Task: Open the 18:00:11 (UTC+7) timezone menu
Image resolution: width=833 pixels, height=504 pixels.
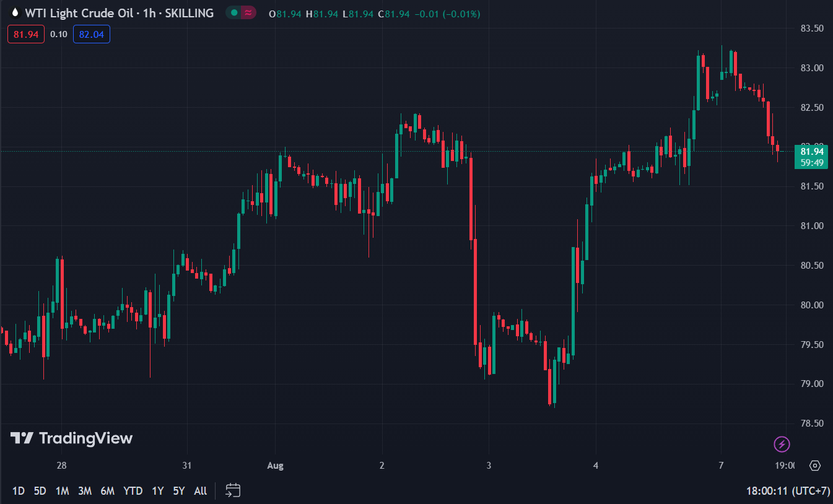Action: (x=788, y=491)
